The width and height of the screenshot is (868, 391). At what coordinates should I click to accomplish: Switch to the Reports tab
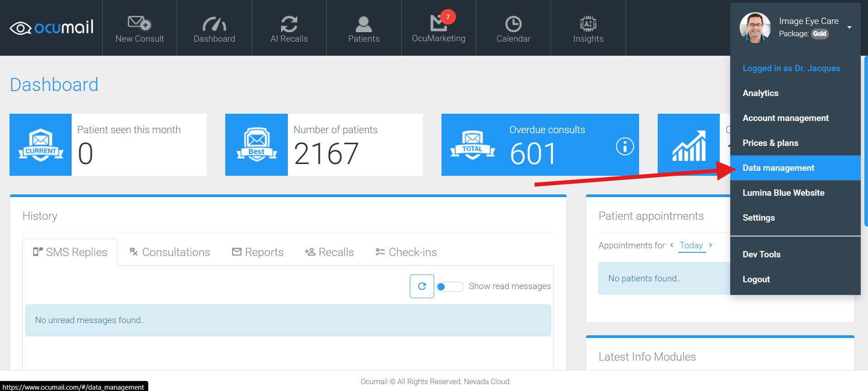pyautogui.click(x=257, y=252)
